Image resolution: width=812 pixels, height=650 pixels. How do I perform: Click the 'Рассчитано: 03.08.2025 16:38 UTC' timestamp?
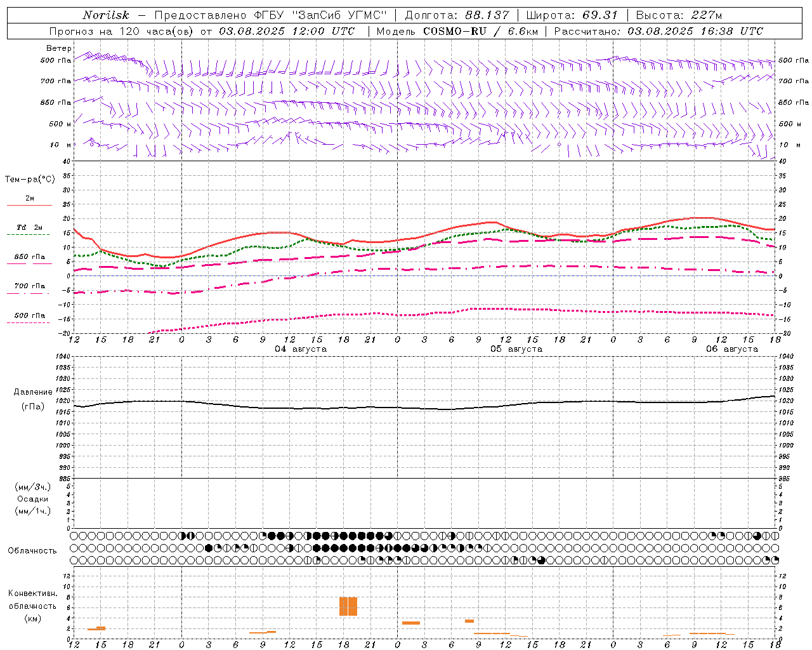click(658, 31)
